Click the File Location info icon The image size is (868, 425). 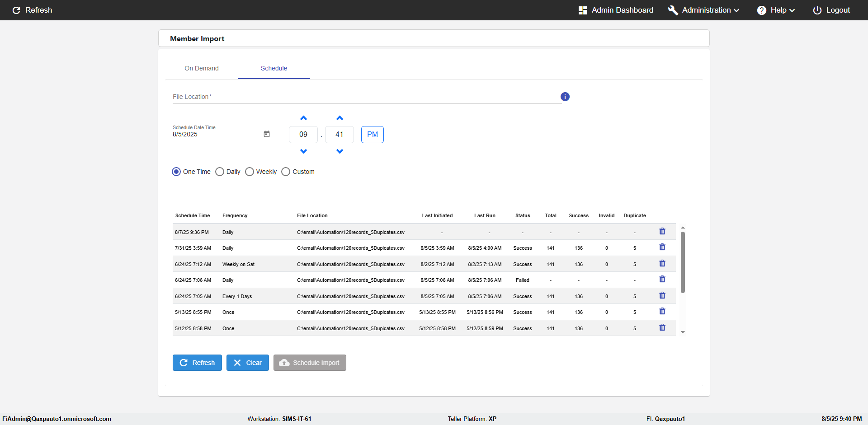tap(565, 97)
